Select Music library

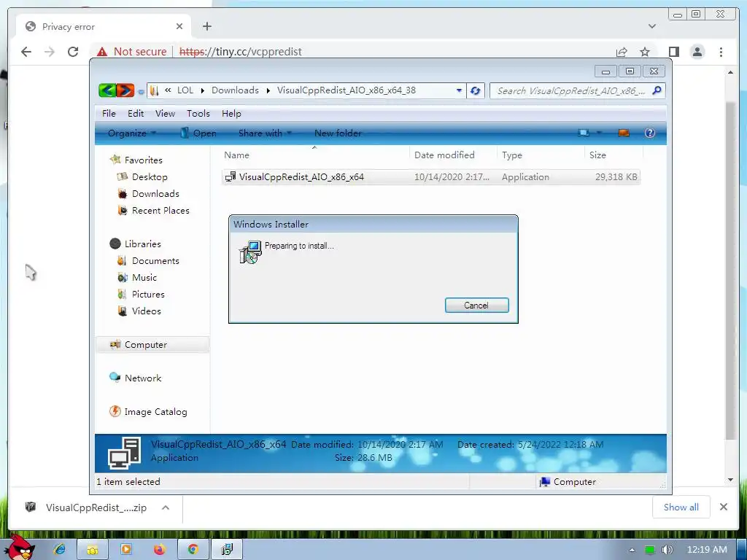point(144,278)
